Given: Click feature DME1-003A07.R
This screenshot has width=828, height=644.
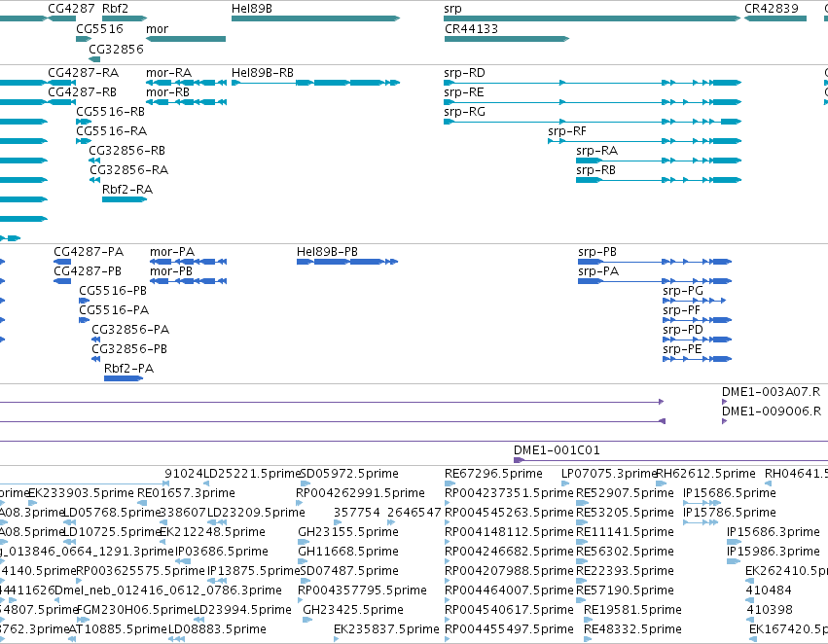Looking at the screenshot, I should 771,392.
